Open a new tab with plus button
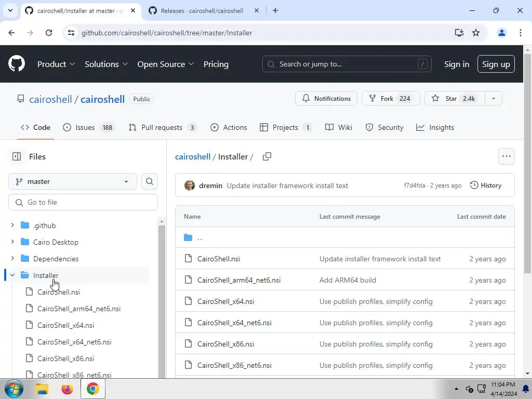 pos(275,10)
